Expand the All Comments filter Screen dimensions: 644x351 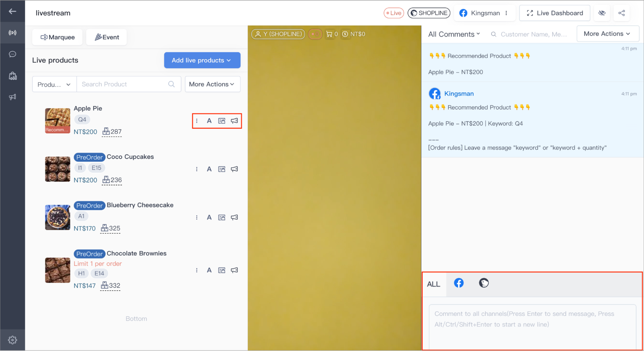pos(454,34)
